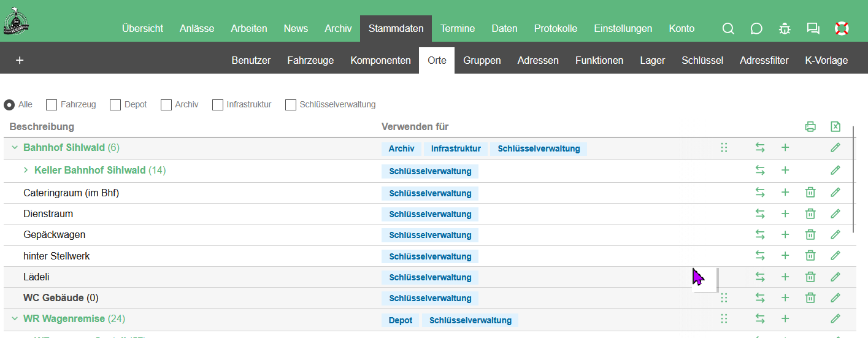Screen dimensions: 868x338
Task: Collapse the WR Wagenremise tree node
Action: pyautogui.click(x=15, y=319)
